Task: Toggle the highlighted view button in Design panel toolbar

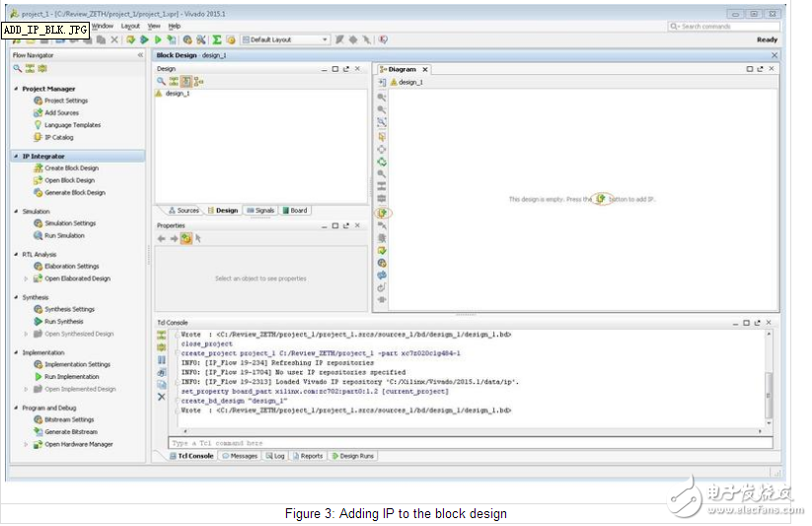Action: [x=185, y=82]
